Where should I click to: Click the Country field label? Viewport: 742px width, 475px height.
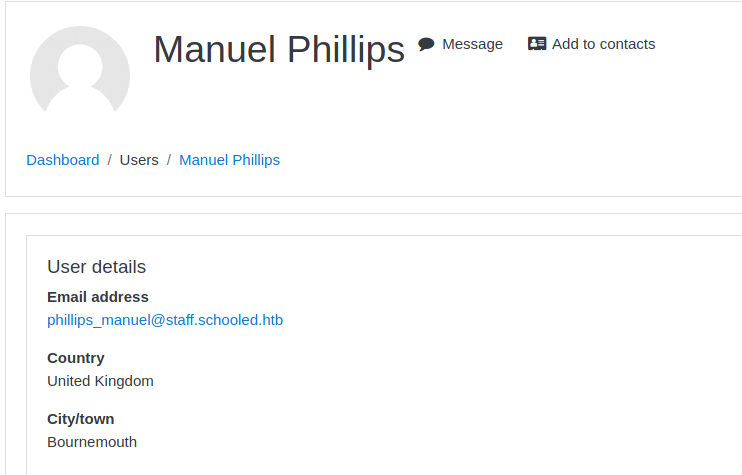(x=76, y=358)
